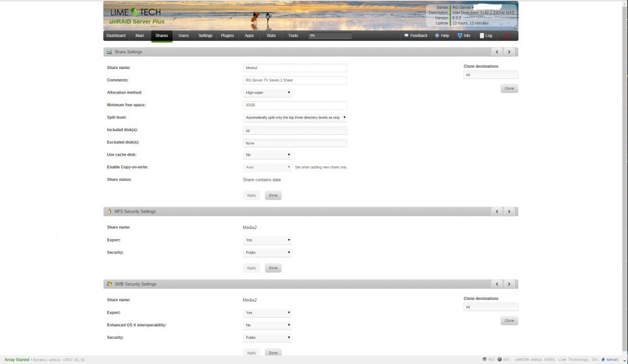628x364 pixels.
Task: Click Apply in NFS Security Settings
Action: click(x=251, y=268)
